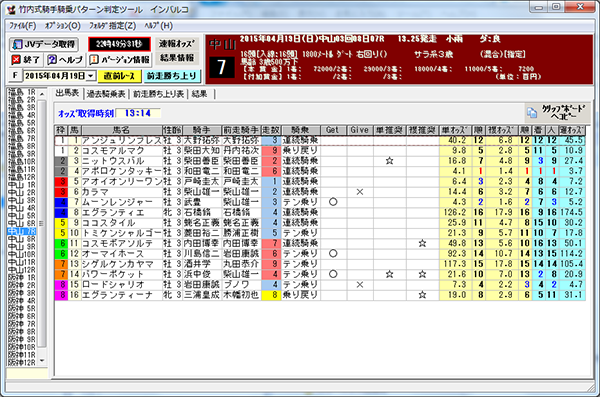Click the 速報オッズ button
600x397 pixels.
[177, 44]
